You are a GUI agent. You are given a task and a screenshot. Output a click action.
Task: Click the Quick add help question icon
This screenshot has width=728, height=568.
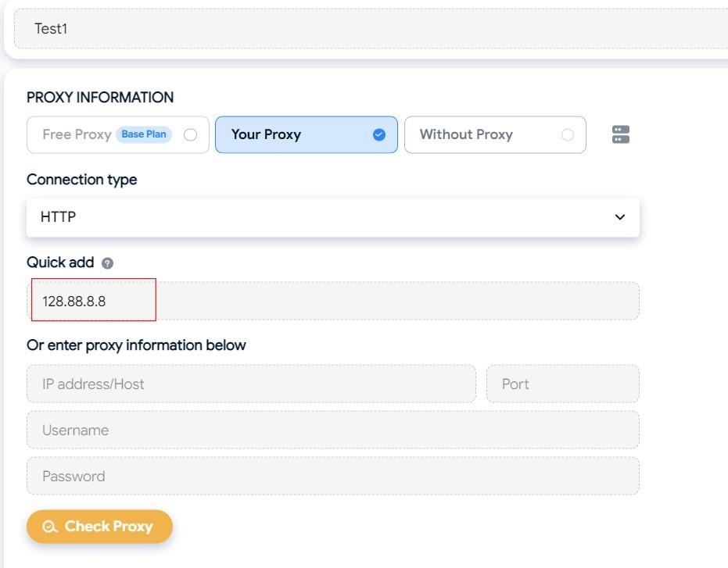coord(108,263)
